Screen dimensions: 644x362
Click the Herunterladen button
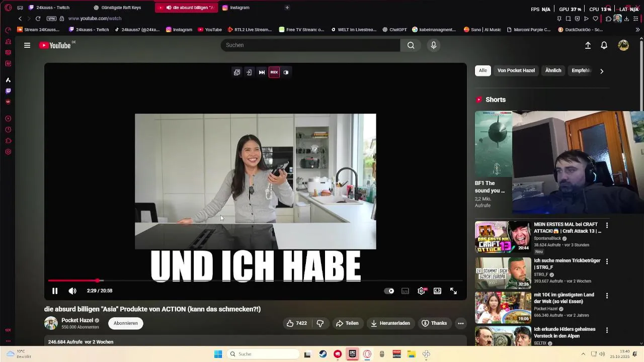[390, 323]
